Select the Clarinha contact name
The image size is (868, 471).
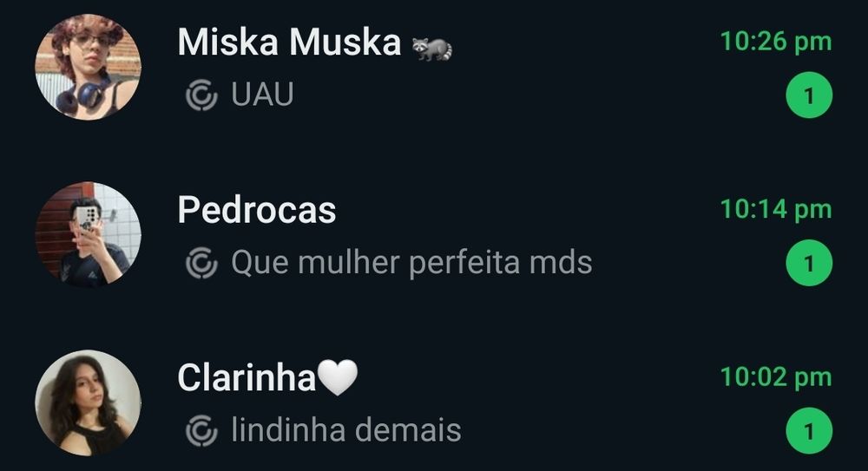point(247,378)
